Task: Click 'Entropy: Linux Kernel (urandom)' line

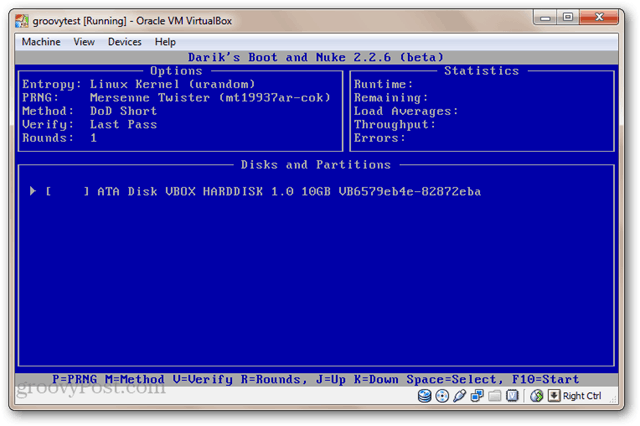Action: click(139, 84)
